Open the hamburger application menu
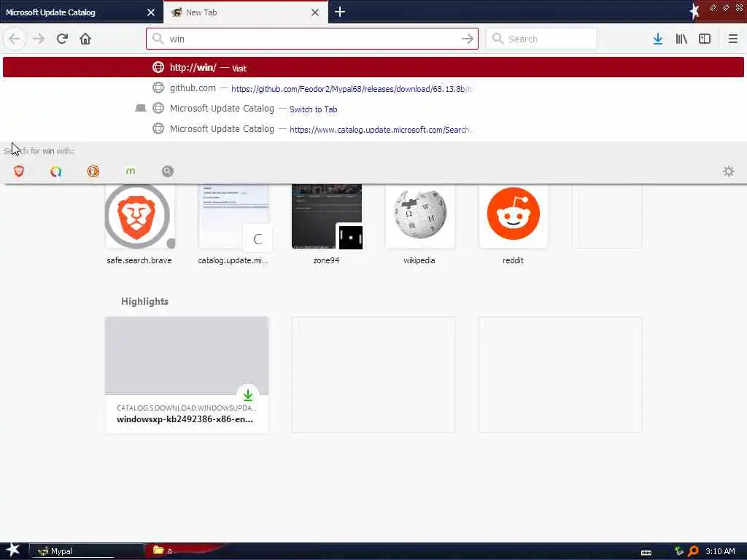This screenshot has height=560, width=747. click(732, 39)
